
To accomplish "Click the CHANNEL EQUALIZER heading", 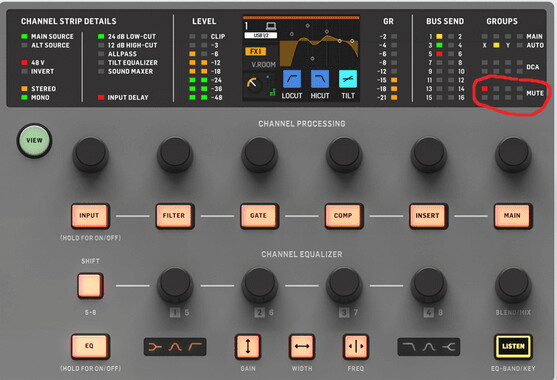I will (x=302, y=254).
